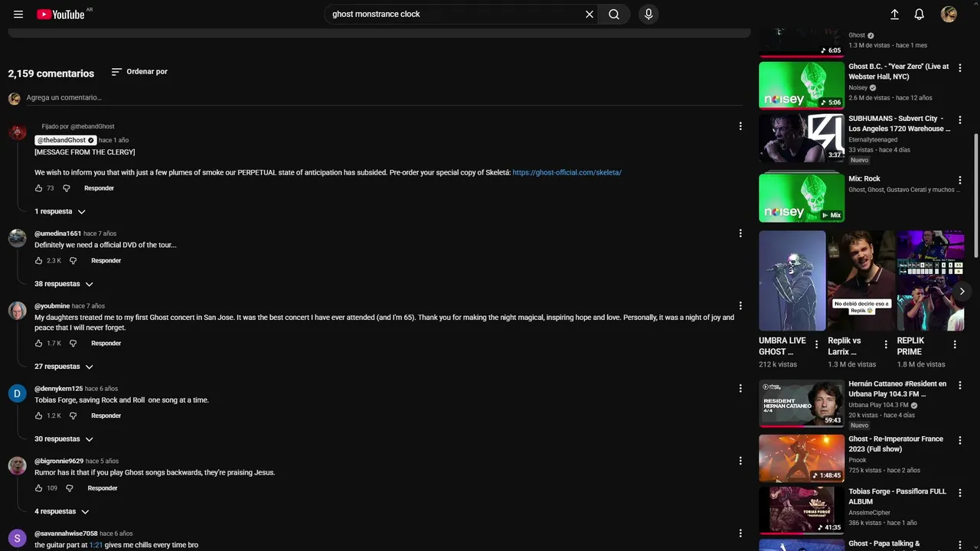
Task: Open 'Tobias Forge - Passiflora FULL ALBUM' thumbnail
Action: click(802, 510)
